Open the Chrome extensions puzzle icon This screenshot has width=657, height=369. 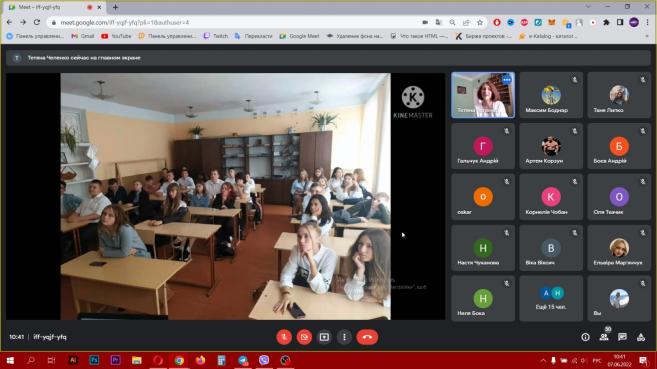[606, 23]
